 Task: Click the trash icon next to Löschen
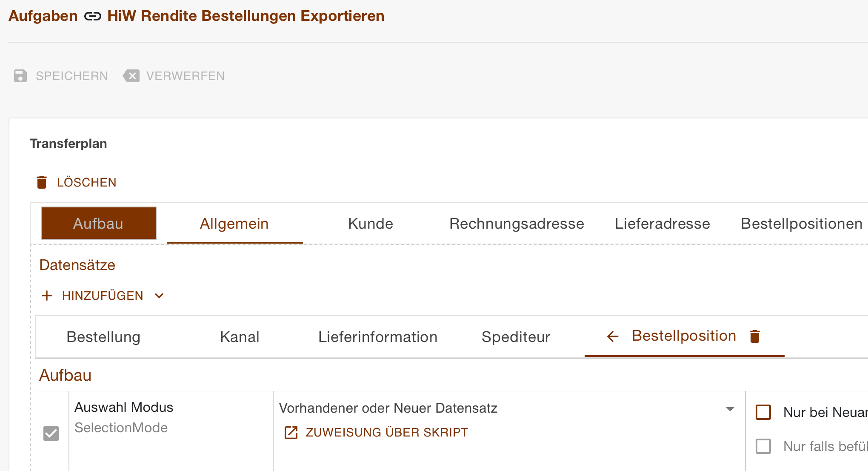pyautogui.click(x=42, y=182)
